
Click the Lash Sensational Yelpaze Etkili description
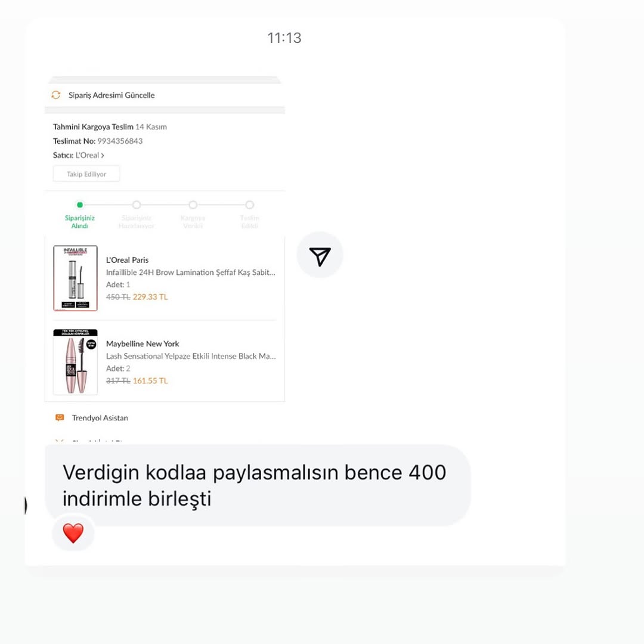(x=191, y=356)
